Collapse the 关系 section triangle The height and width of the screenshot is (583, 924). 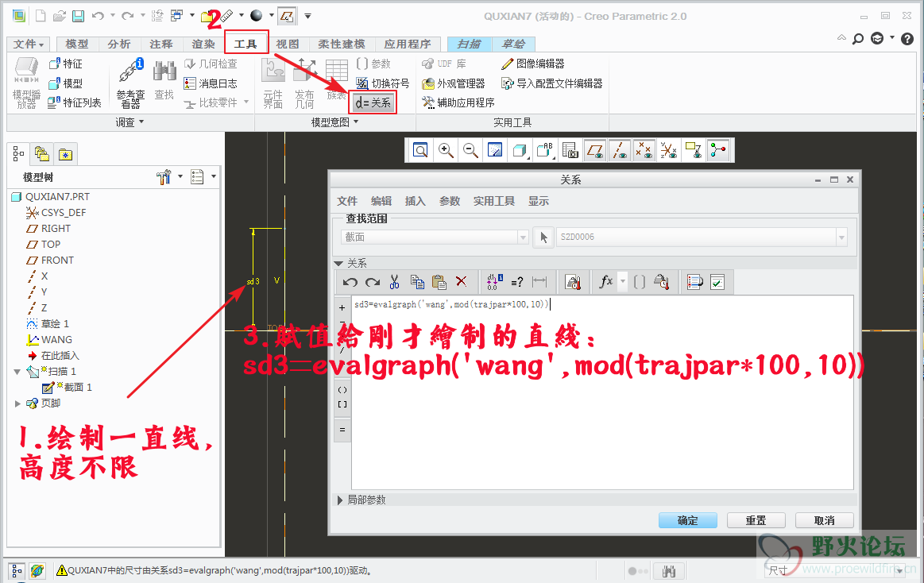coord(338,263)
